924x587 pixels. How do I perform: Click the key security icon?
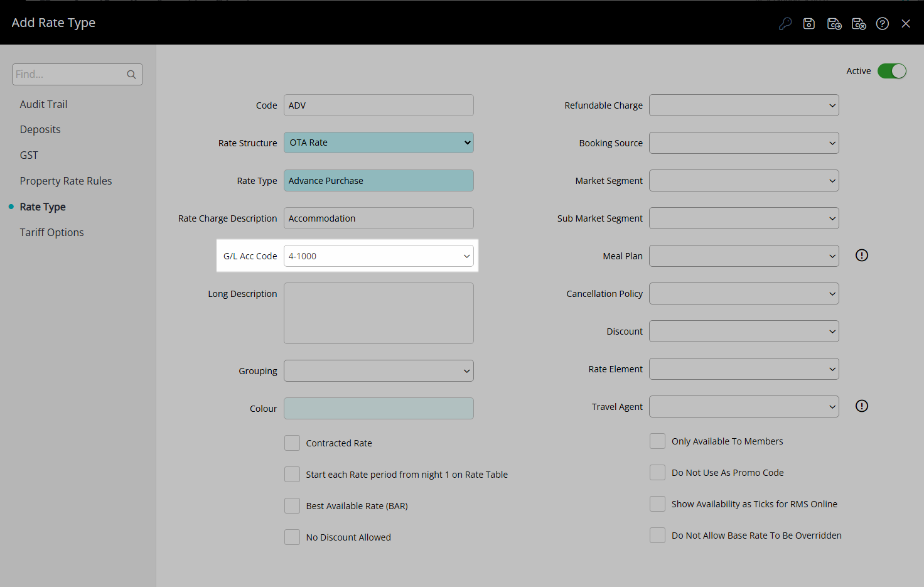tap(785, 24)
